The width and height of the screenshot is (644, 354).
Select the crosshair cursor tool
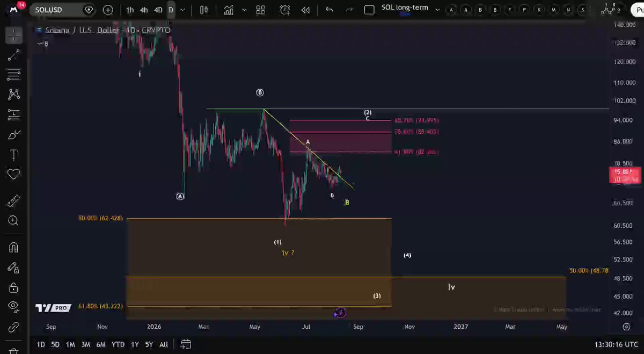(x=14, y=35)
